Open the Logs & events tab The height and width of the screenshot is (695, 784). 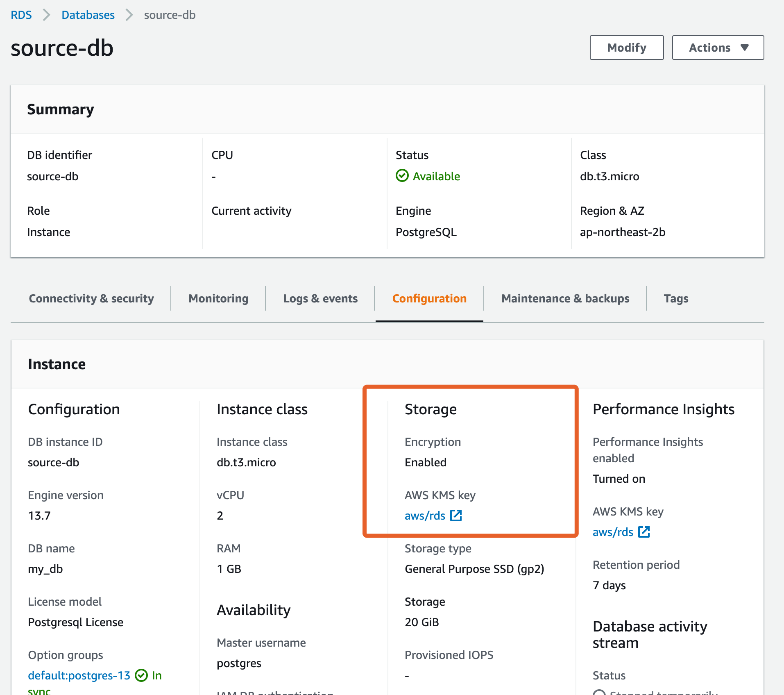pos(320,298)
